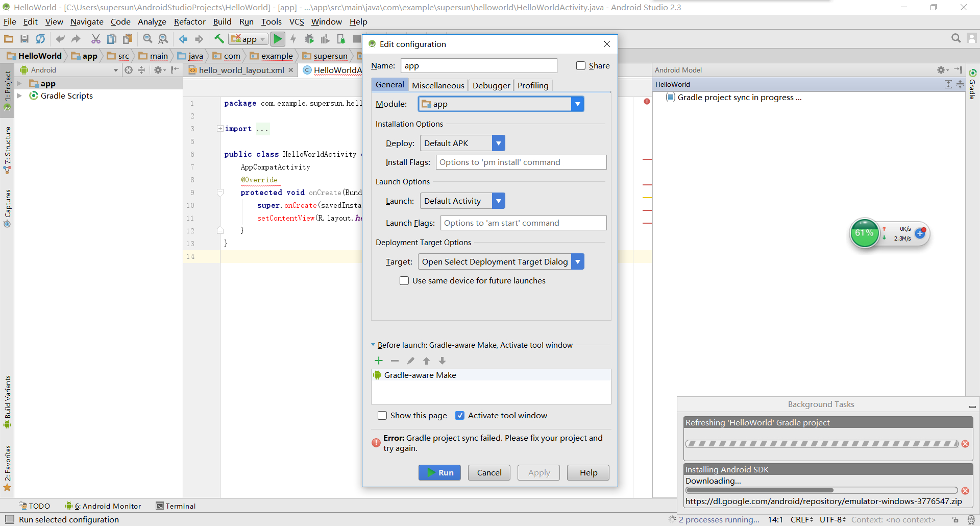Click the Install Flags input field

point(521,162)
